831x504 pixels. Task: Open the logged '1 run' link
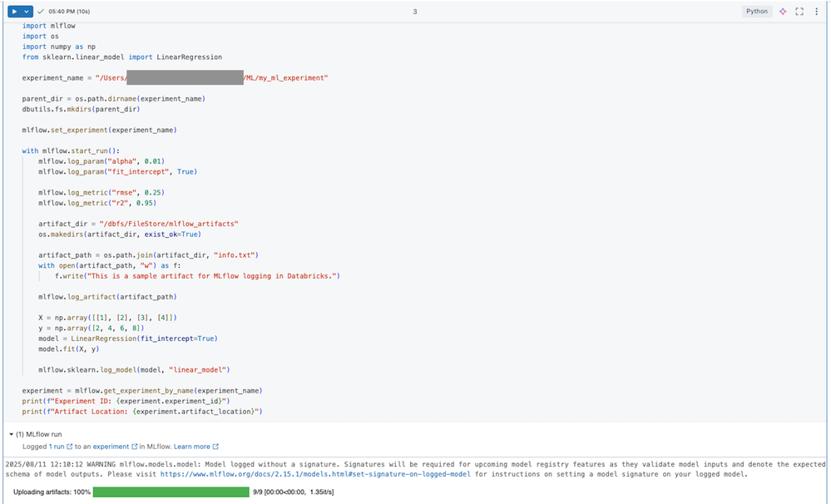pos(57,447)
